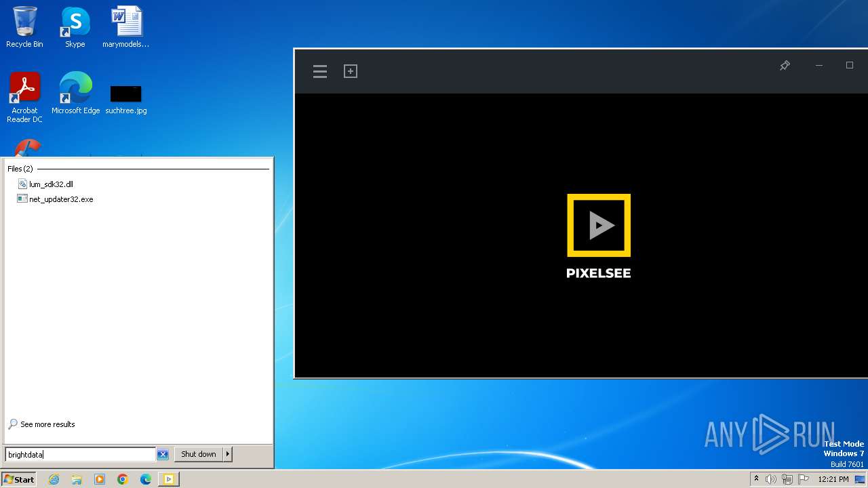The image size is (868, 488).
Task: Minimize the PIXELSEE window
Action: pos(819,65)
